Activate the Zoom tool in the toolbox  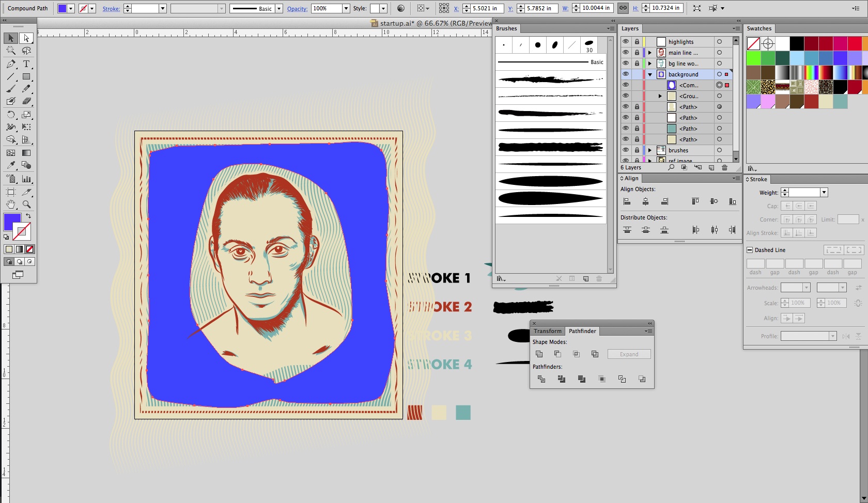click(26, 204)
